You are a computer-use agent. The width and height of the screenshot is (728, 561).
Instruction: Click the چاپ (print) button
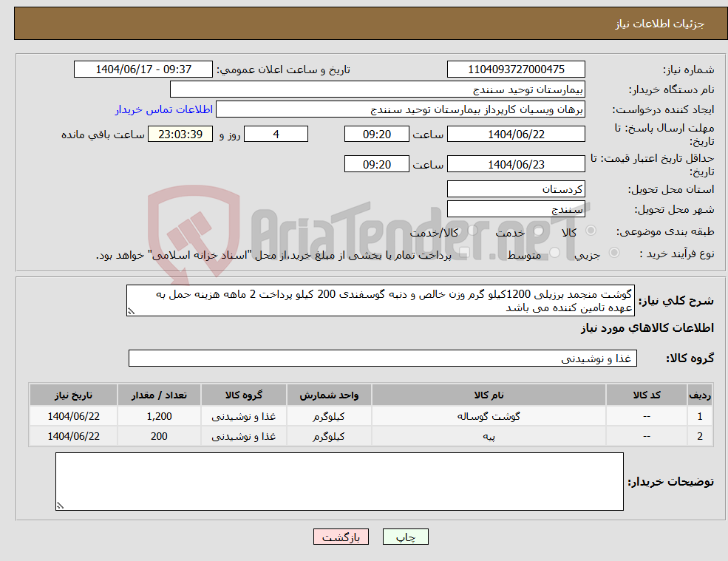(x=405, y=537)
